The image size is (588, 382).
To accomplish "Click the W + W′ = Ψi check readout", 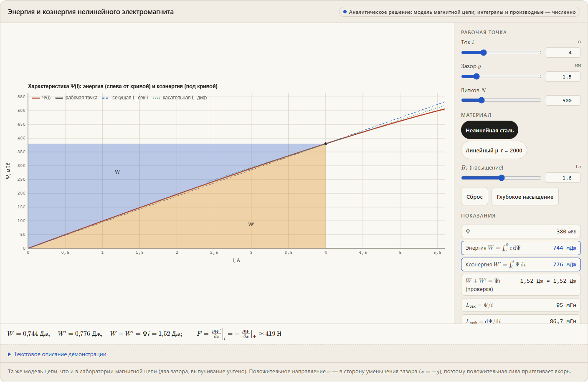I will tap(521, 285).
